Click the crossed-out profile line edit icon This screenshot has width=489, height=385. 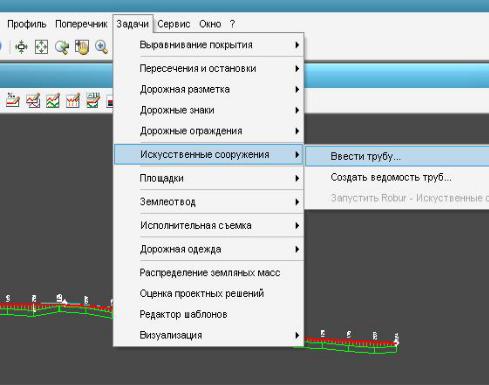(33, 100)
